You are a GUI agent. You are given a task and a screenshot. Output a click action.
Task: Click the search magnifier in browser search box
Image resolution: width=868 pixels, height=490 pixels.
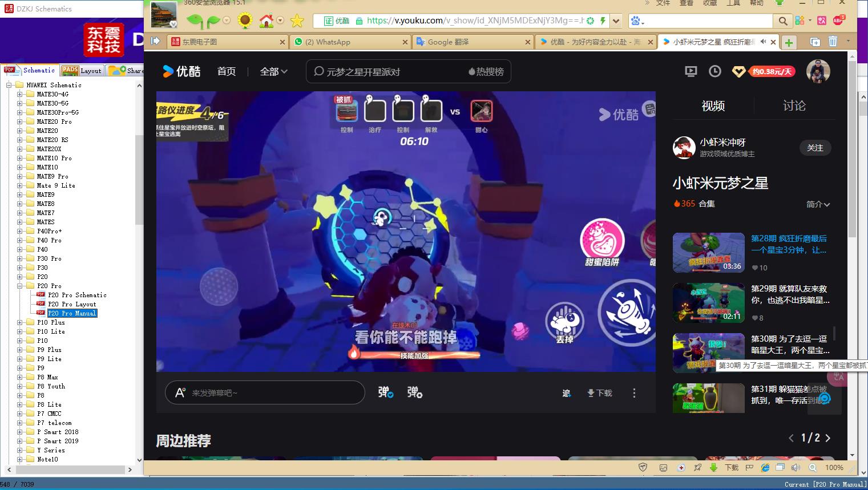tap(782, 21)
